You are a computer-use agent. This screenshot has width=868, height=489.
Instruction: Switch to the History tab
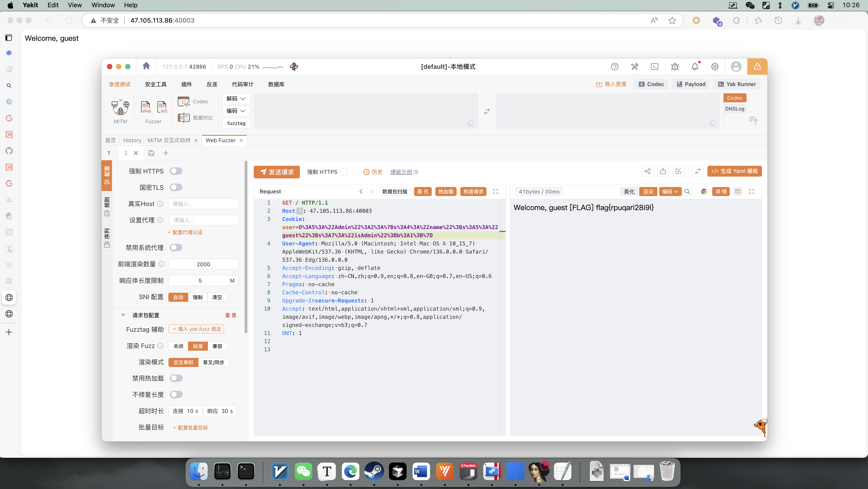pyautogui.click(x=132, y=140)
